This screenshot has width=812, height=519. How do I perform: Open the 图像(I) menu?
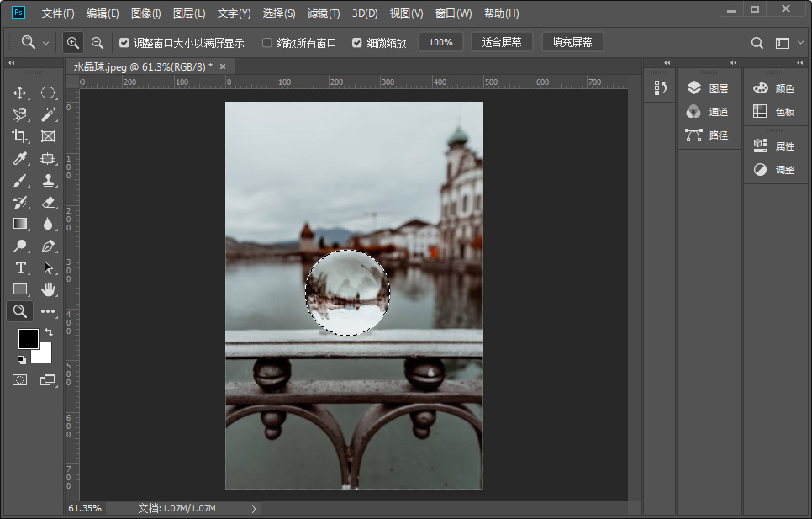click(145, 13)
